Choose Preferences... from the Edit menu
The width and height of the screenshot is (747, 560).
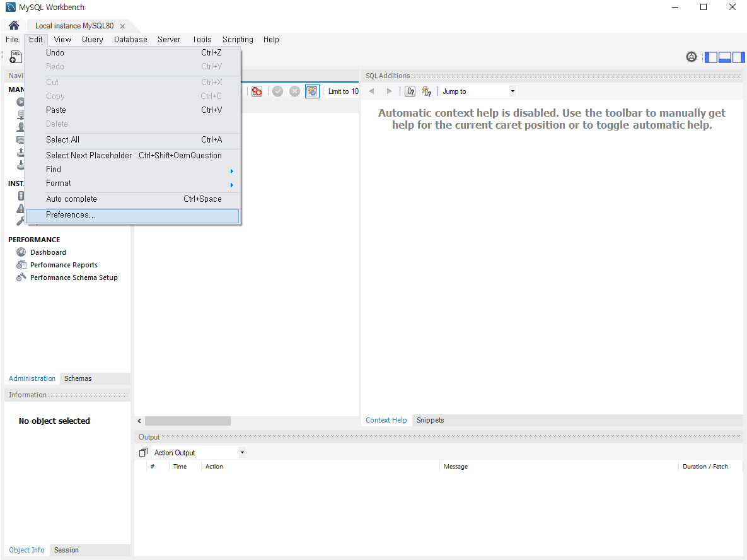pyautogui.click(x=132, y=216)
